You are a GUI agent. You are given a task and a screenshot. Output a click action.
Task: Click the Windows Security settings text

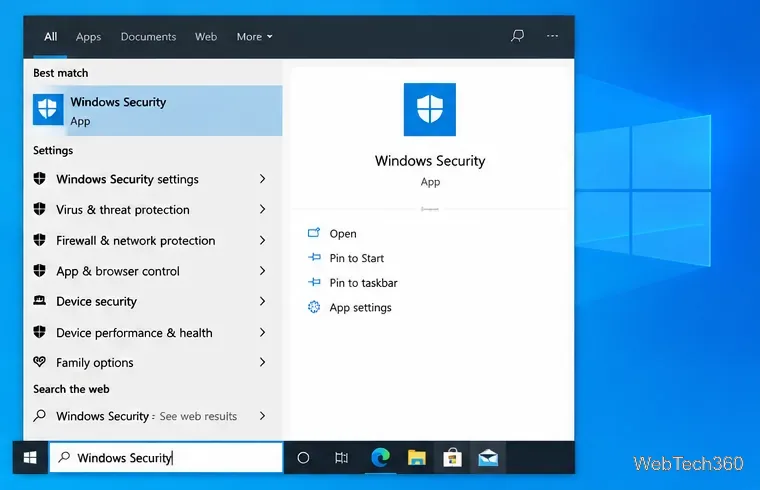127,179
